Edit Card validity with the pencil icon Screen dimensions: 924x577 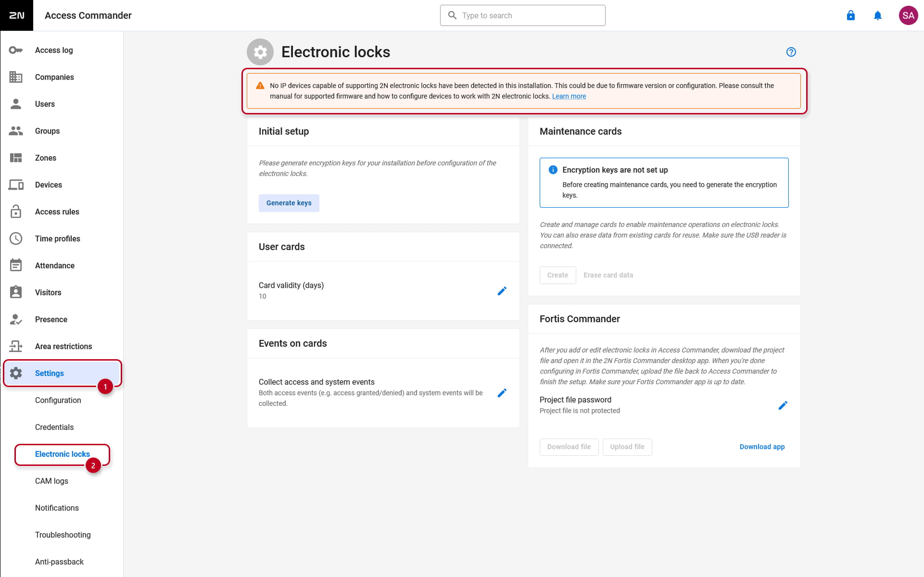pos(502,291)
